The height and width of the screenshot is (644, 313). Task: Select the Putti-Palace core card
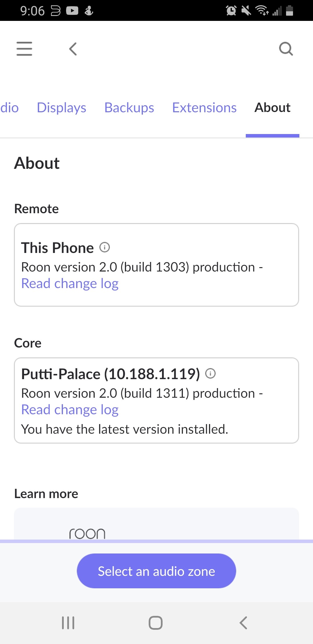click(x=156, y=400)
